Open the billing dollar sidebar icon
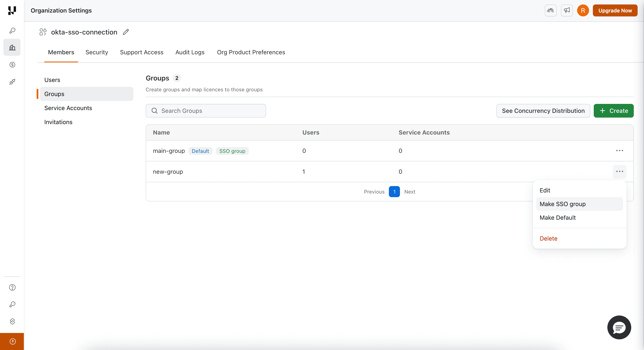This screenshot has height=350, width=644. (x=12, y=65)
